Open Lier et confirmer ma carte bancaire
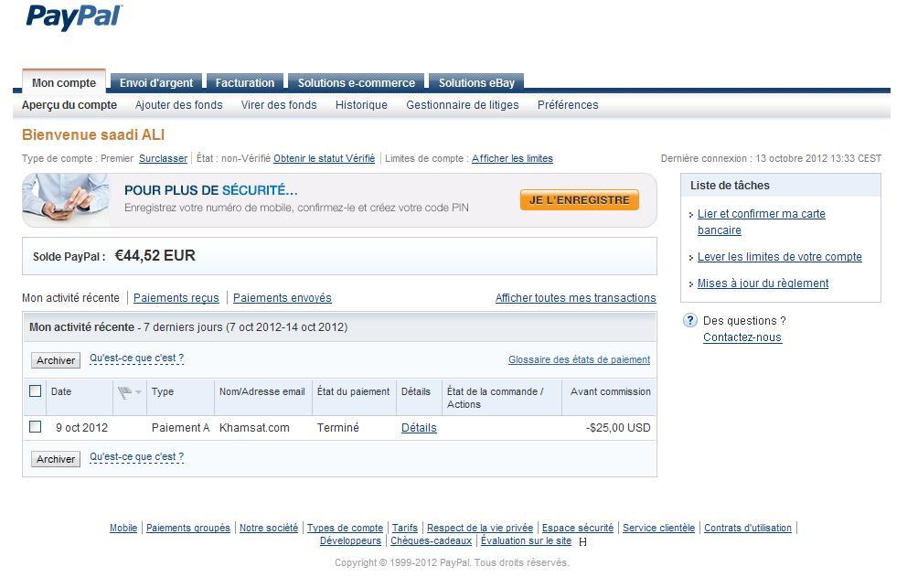This screenshot has width=918, height=588. [x=761, y=222]
